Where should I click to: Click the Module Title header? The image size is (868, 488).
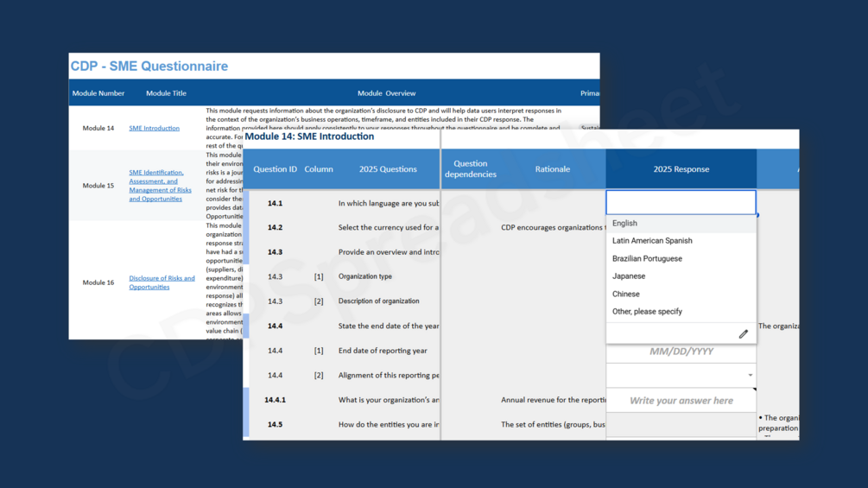point(166,93)
